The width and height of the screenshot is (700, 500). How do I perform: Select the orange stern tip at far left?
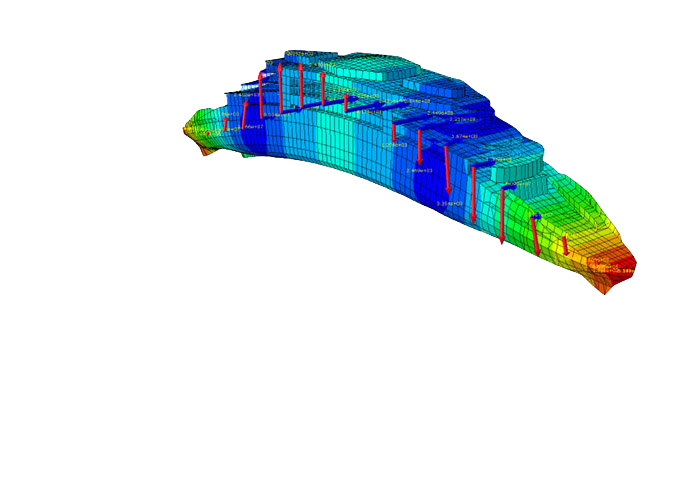click(x=190, y=129)
